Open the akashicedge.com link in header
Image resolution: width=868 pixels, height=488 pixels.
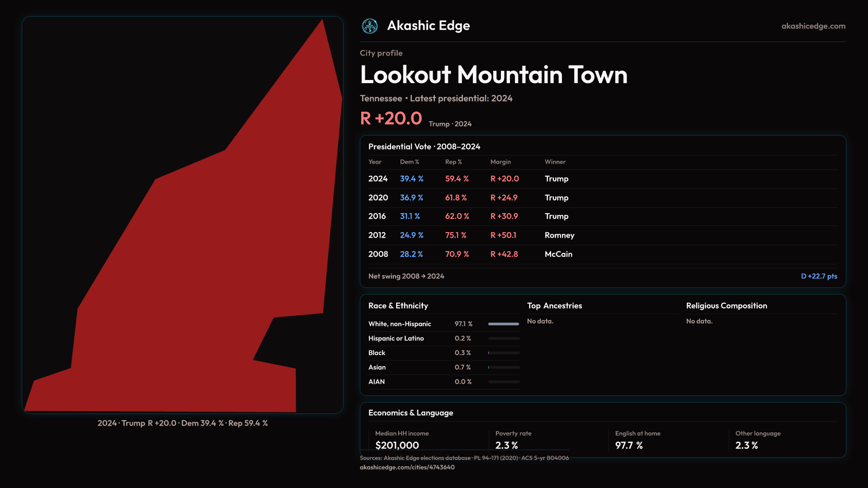click(x=813, y=26)
